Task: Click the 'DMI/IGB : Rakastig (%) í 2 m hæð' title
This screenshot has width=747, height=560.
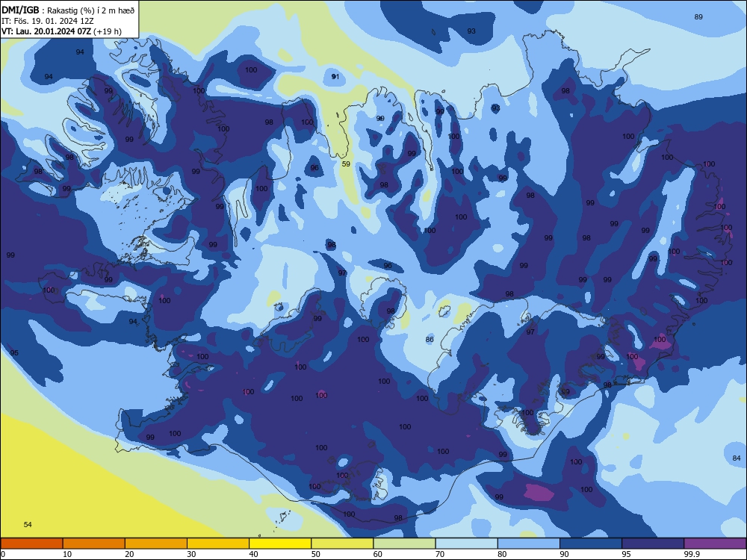Action: (68, 10)
